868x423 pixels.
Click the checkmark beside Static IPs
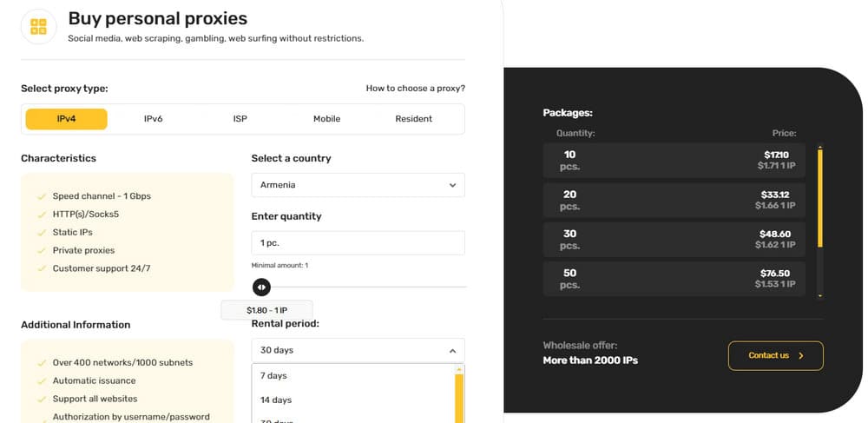[41, 233]
